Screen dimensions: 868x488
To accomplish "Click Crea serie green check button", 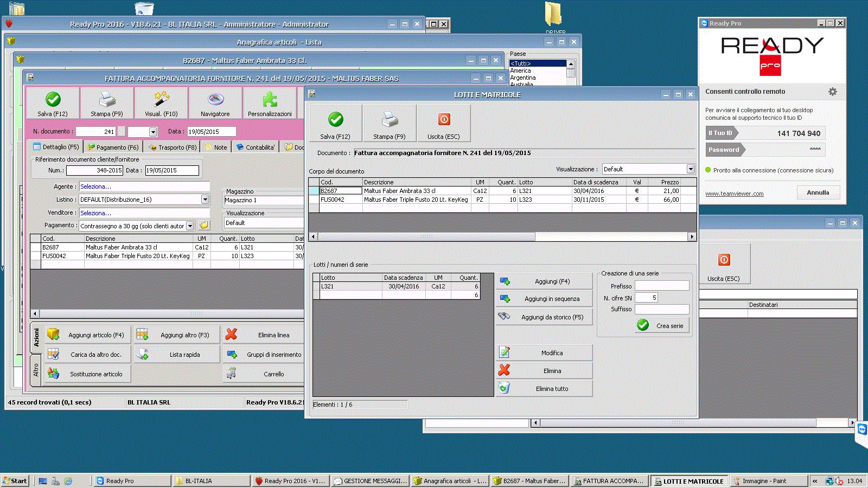I will 662,325.
